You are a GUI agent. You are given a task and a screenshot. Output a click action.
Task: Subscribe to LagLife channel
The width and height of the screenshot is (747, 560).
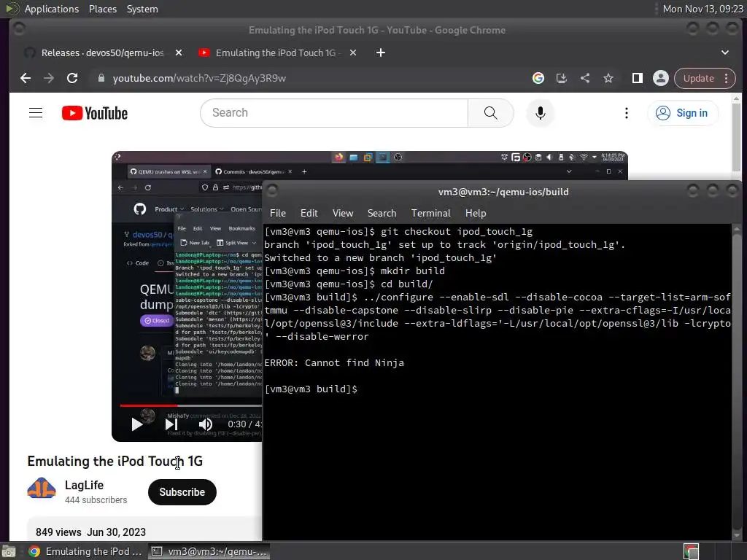182,492
